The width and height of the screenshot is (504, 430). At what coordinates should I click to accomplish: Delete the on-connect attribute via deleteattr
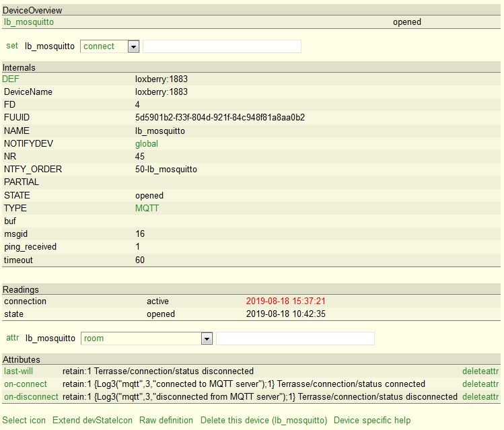(480, 384)
